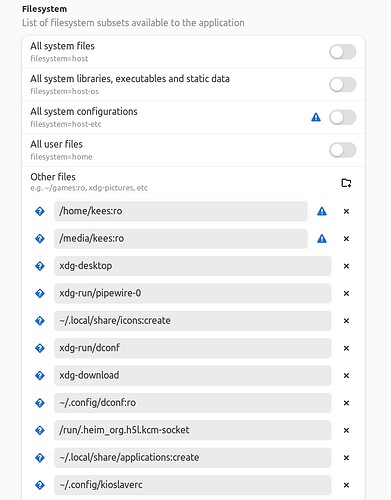This screenshot has height=500, width=391.
Task: Remove the /home/kees:ro entry
Action: 346,211
